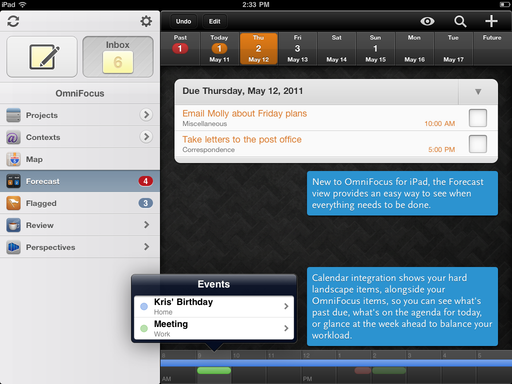The image size is (512, 384).
Task: Expand Kris' Birthday event details chevron
Action: (286, 306)
